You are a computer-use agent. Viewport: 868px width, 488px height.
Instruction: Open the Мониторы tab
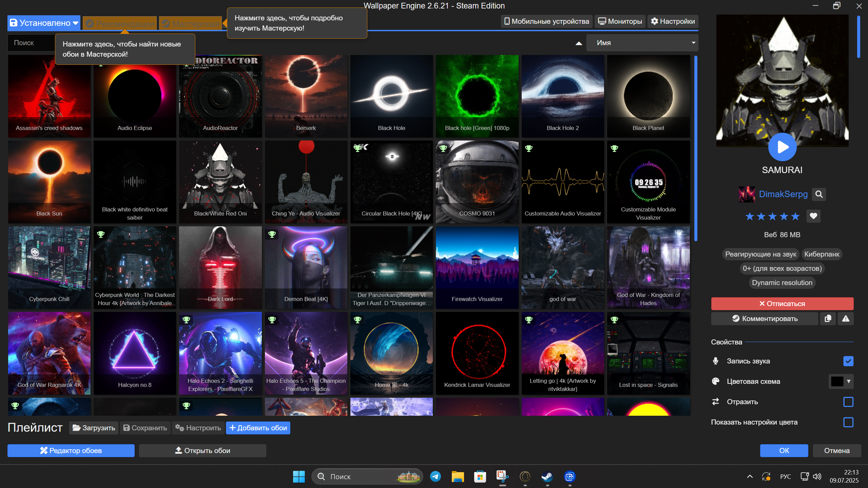tap(620, 21)
